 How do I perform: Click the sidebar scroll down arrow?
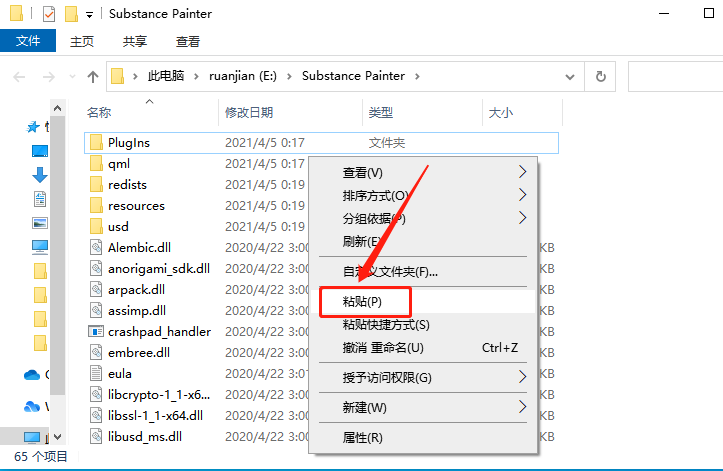(57, 436)
